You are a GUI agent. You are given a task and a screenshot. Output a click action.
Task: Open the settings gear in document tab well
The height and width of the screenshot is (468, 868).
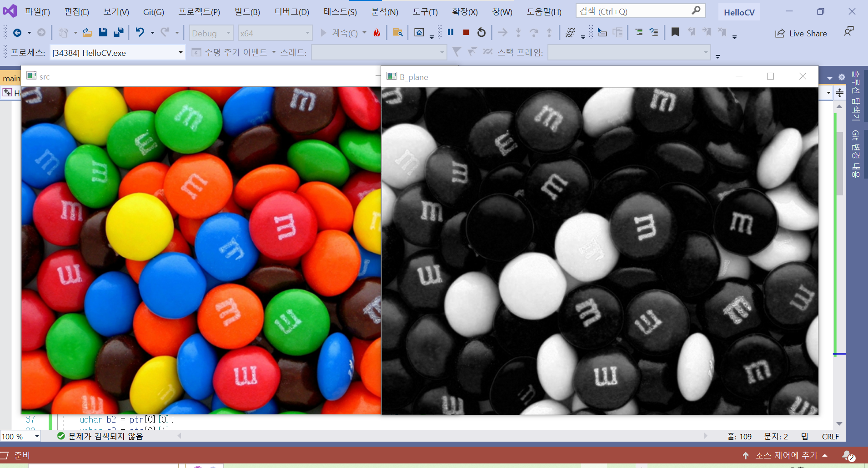tap(842, 77)
